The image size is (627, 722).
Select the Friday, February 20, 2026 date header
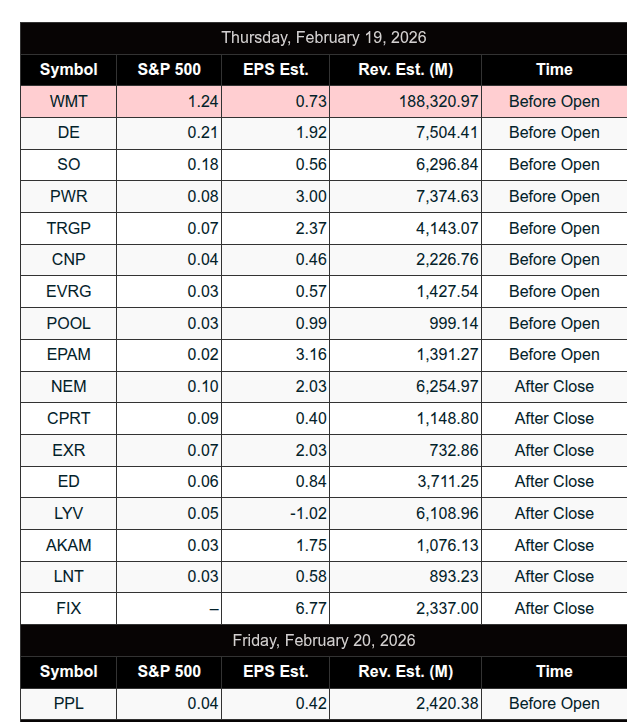tap(323, 640)
